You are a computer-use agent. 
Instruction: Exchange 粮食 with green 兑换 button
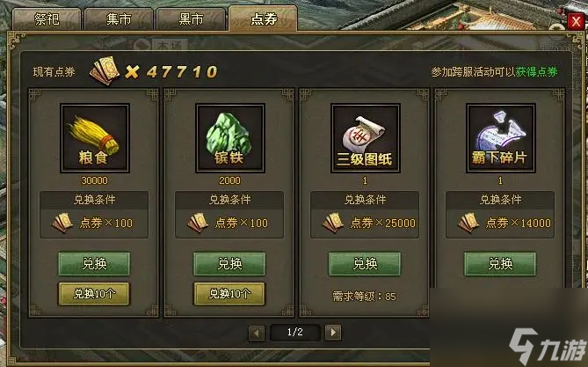(94, 264)
